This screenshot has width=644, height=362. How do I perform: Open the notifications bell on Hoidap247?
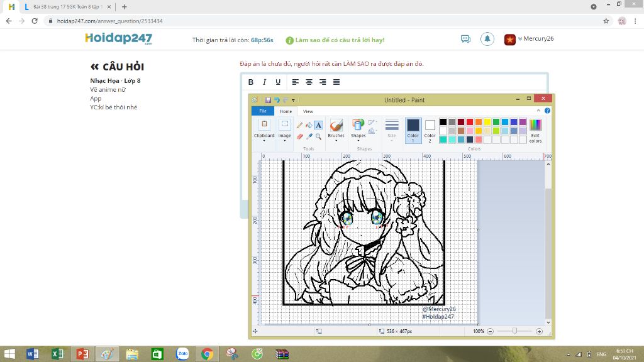[x=487, y=39]
